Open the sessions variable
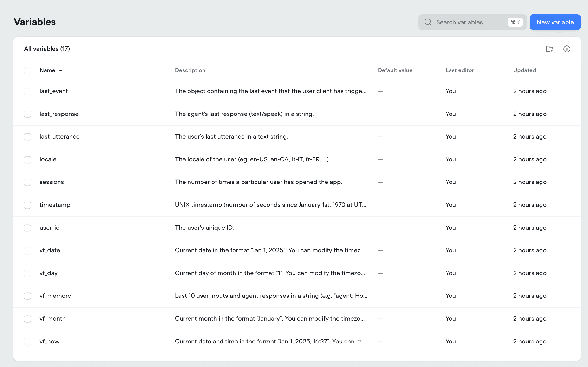The width and height of the screenshot is (588, 367). 52,182
